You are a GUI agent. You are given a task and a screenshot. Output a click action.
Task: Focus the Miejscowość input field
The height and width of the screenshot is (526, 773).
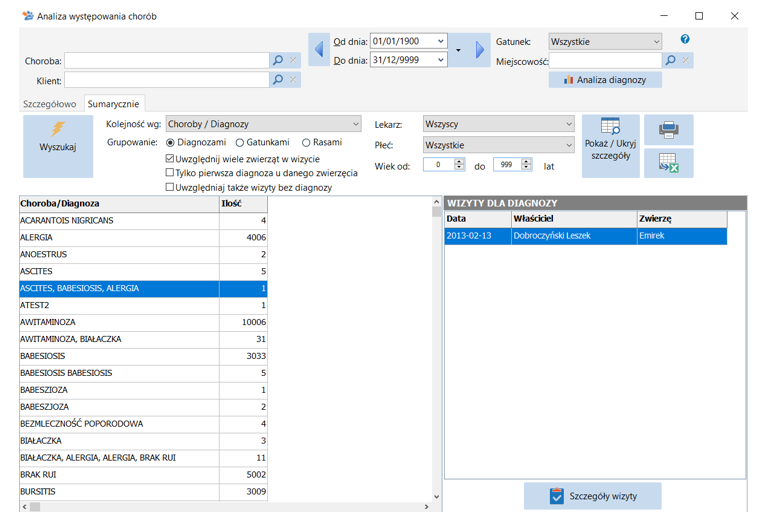605,61
